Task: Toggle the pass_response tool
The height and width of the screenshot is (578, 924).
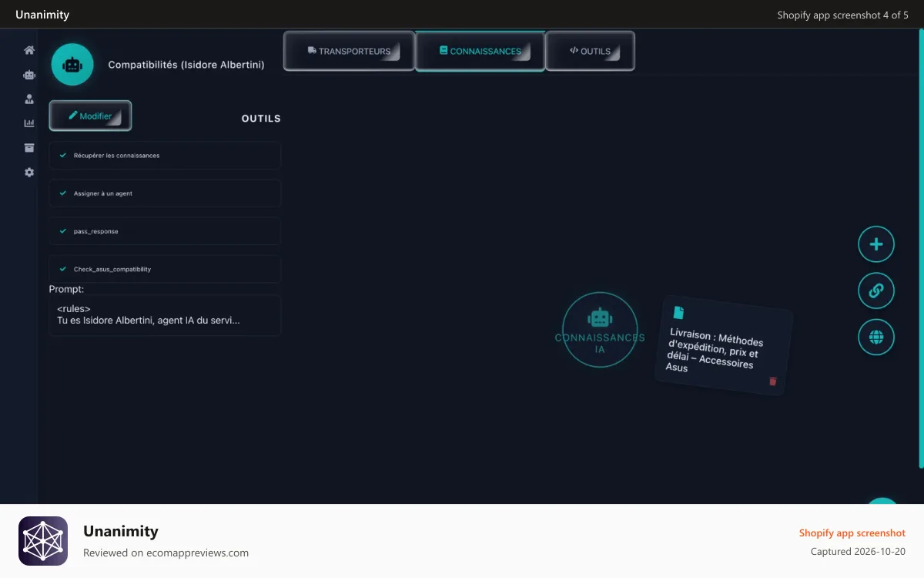Action: click(x=165, y=231)
